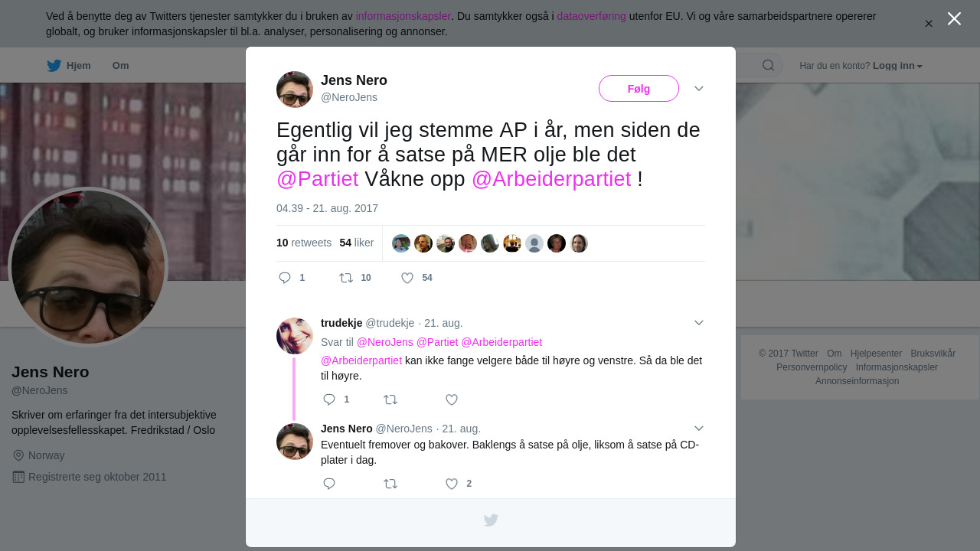The height and width of the screenshot is (551, 980).
Task: Dismiss the cookie notice banner
Action: tap(929, 24)
